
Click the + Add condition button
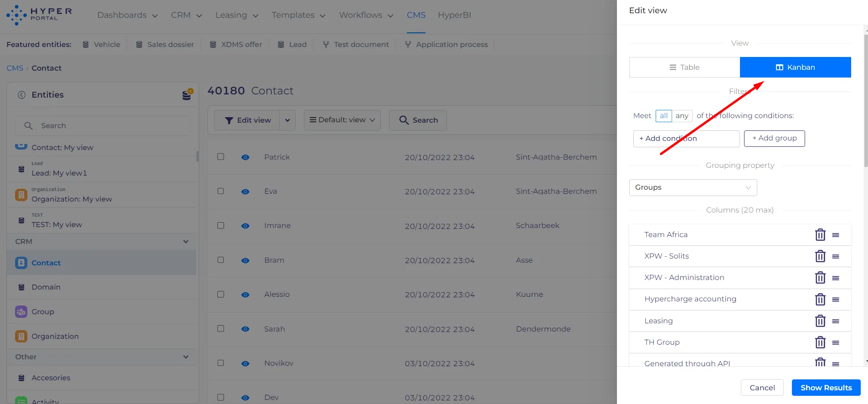click(x=687, y=139)
